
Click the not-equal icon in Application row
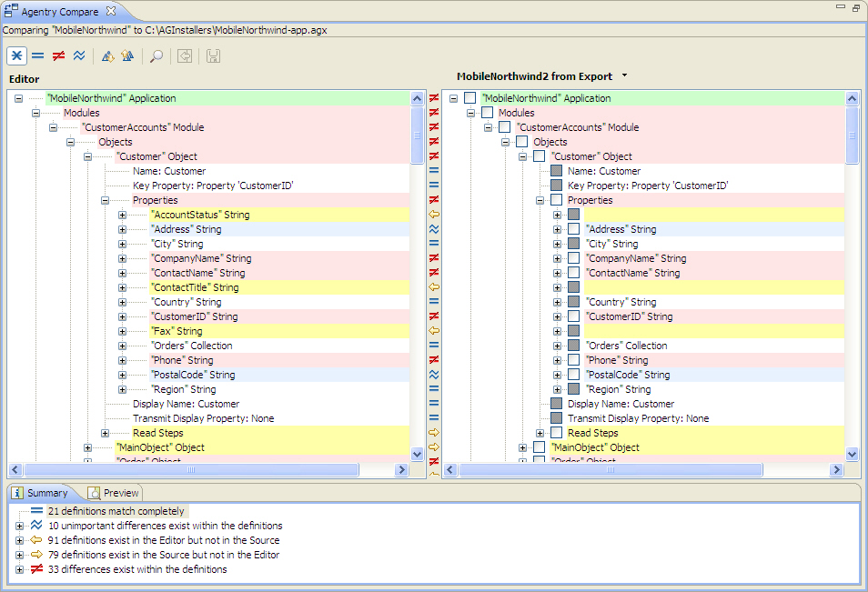(434, 98)
